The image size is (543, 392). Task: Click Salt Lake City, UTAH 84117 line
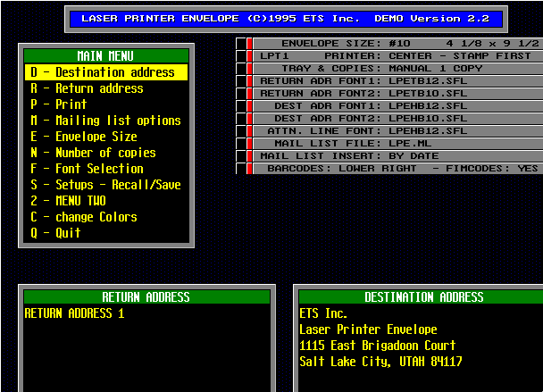pos(380,362)
